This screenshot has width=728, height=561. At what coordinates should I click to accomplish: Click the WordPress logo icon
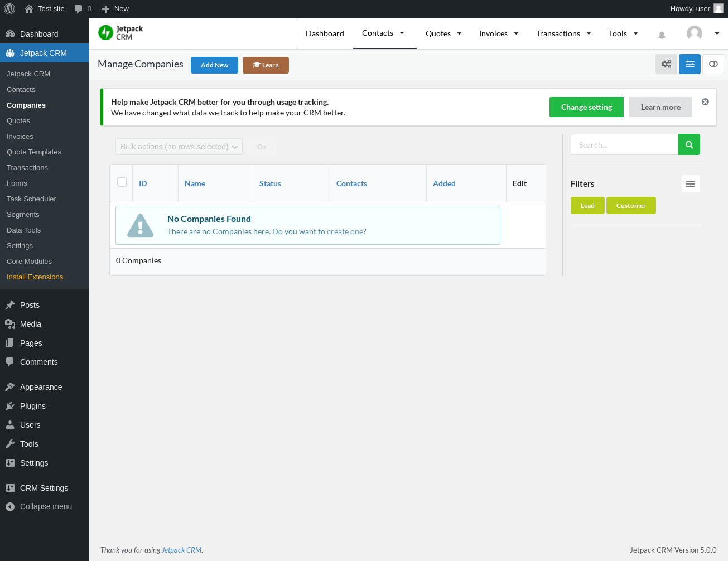[x=9, y=9]
